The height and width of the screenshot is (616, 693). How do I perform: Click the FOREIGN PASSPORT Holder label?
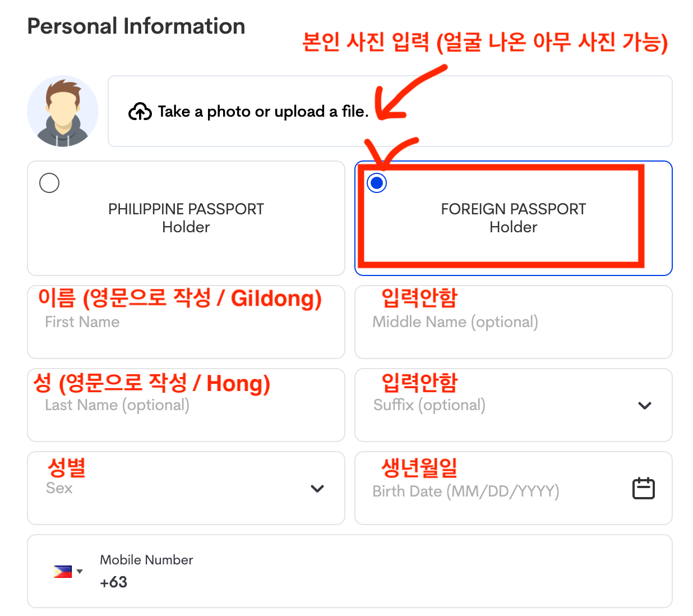[513, 218]
